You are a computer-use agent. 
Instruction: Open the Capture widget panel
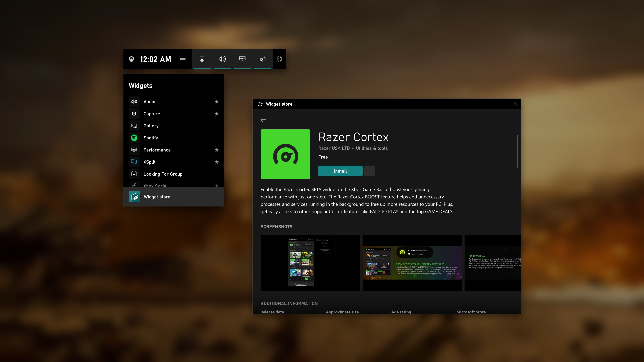[x=152, y=114]
